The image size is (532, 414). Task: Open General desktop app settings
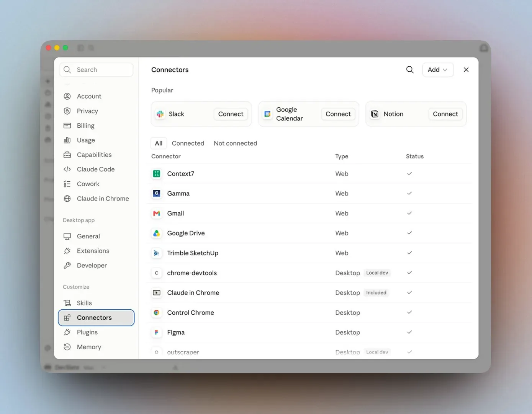click(97, 236)
